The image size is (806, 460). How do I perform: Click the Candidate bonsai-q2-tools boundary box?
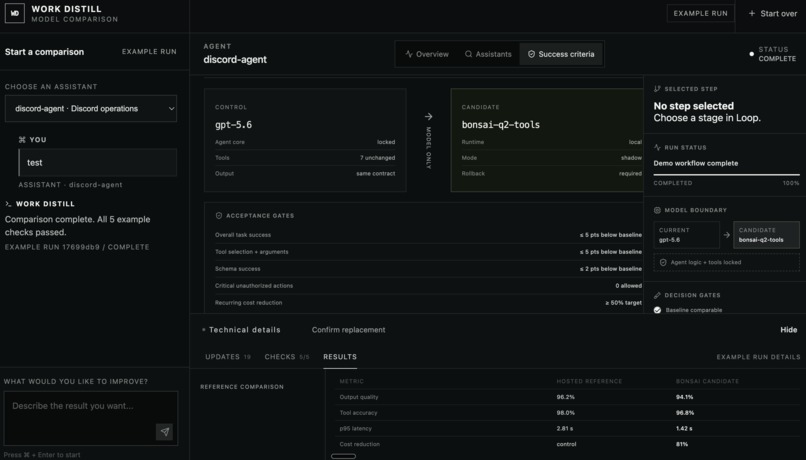point(766,235)
